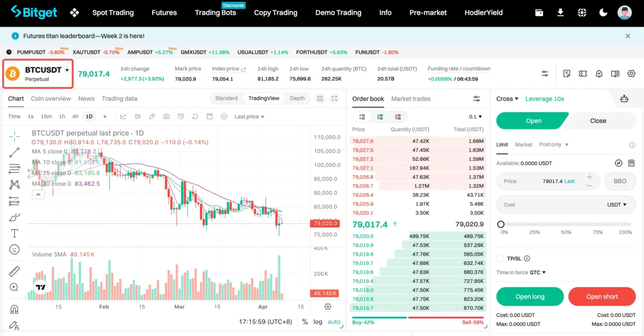Viewport: 644px width, 336px height.
Task: Select the Text annotation tool
Action: click(14, 233)
